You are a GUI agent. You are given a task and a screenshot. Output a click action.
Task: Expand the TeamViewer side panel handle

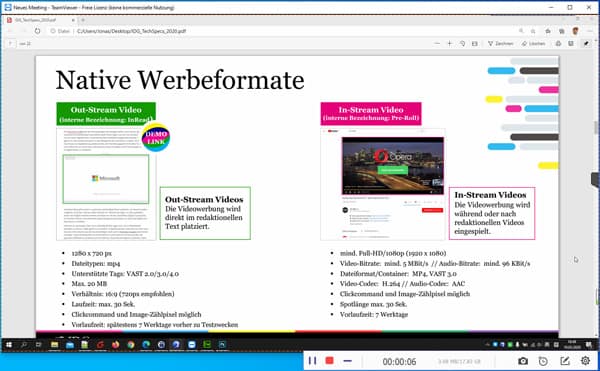point(595,180)
